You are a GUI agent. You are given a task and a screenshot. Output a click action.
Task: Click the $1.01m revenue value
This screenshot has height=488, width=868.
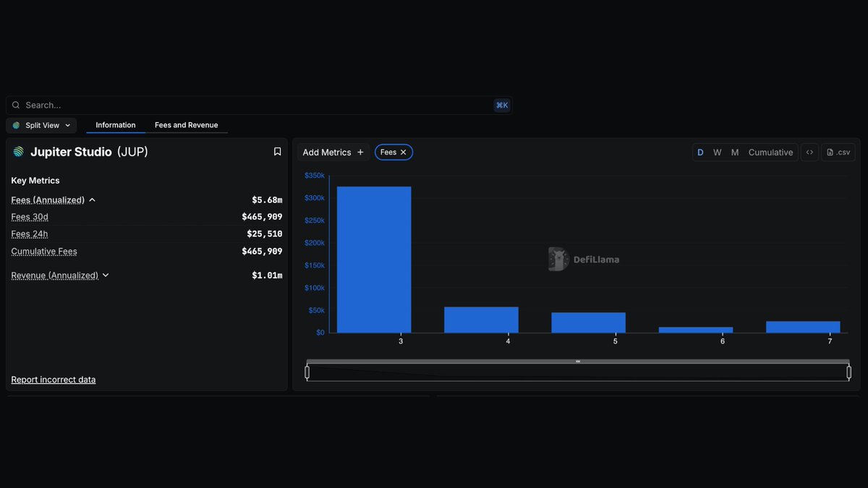tap(267, 275)
